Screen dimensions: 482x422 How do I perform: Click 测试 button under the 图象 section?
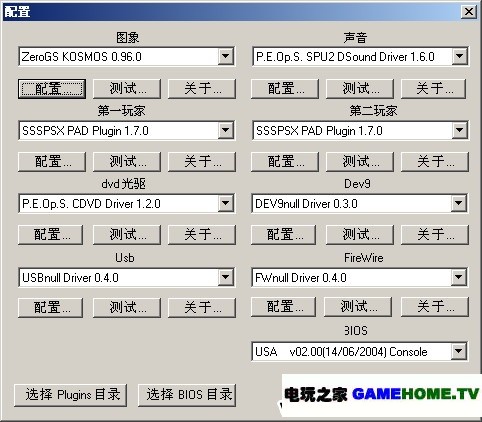pyautogui.click(x=127, y=89)
